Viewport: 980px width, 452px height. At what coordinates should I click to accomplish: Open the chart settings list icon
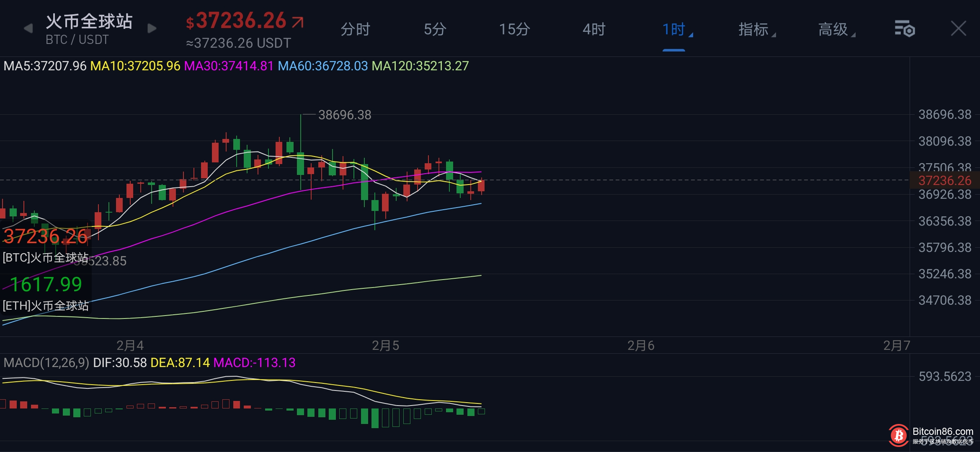pos(904,29)
